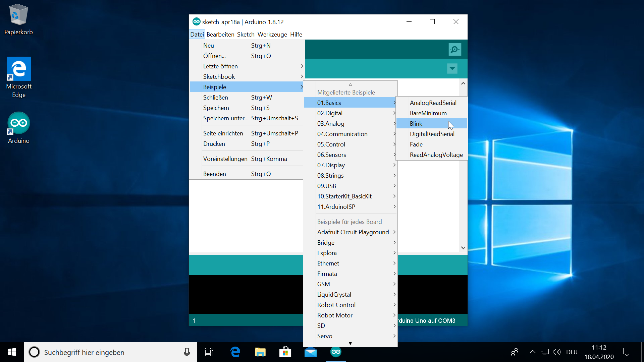This screenshot has width=644, height=362.
Task: Open the Windows Start button
Action: click(x=12, y=352)
